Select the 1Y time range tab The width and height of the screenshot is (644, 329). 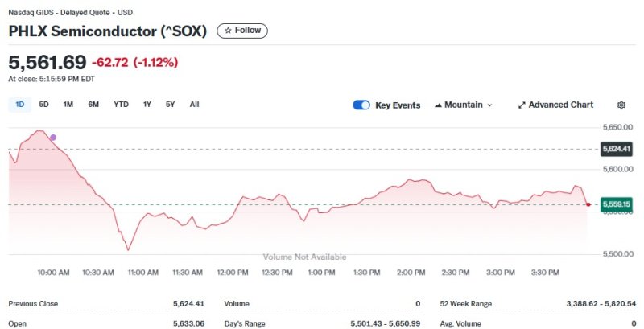tap(147, 104)
